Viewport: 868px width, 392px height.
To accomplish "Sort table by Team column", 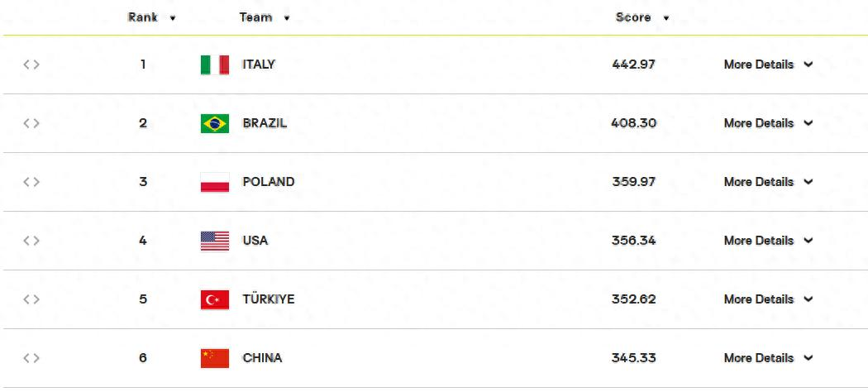I will (265, 17).
